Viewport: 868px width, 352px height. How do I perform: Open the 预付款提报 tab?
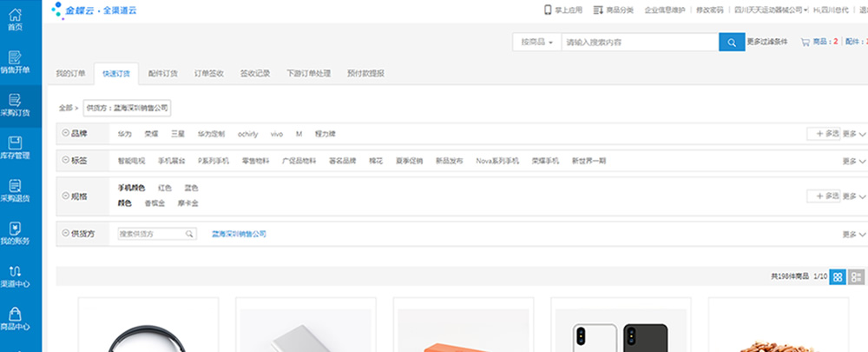[366, 74]
